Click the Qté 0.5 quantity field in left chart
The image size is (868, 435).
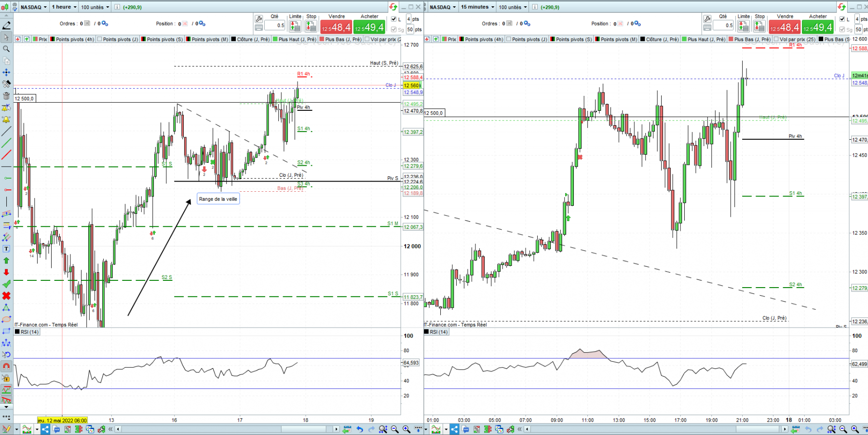(275, 26)
